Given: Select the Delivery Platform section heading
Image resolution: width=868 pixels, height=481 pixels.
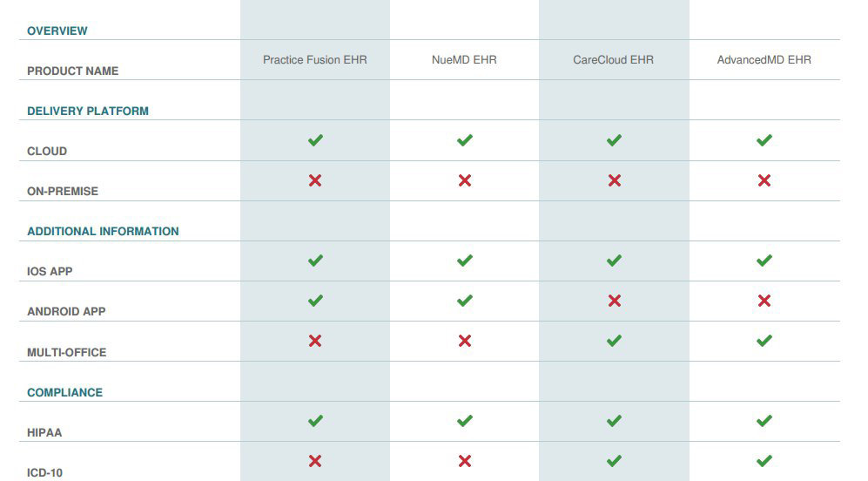Looking at the screenshot, I should pyautogui.click(x=87, y=111).
